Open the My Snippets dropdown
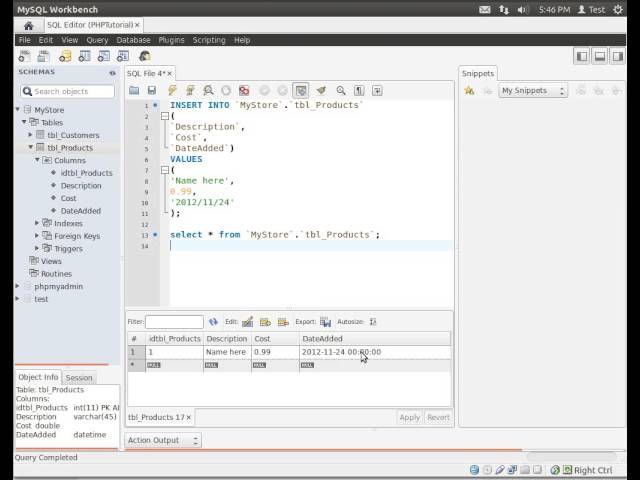 pos(533,91)
